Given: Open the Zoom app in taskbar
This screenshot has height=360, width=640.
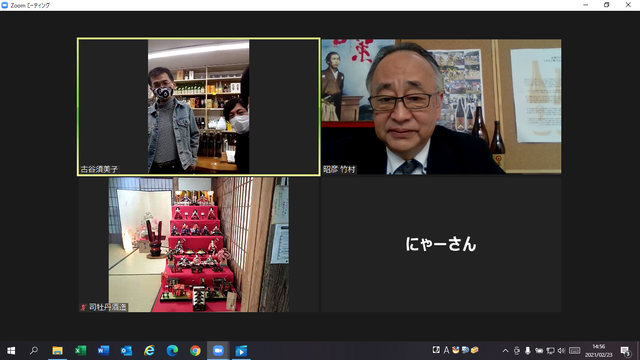Looking at the screenshot, I should click(x=218, y=351).
